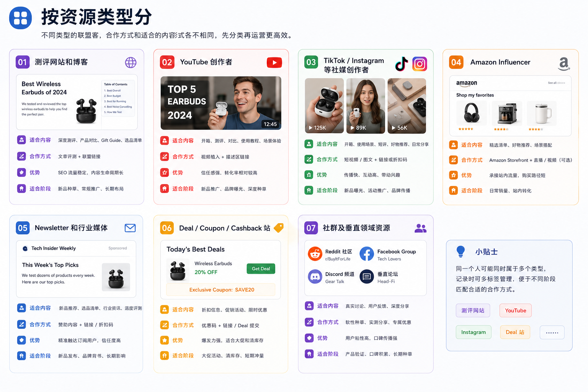Screen dimensions: 588x392
Task: Click the orange price tag icon in card 06
Action: click(279, 228)
